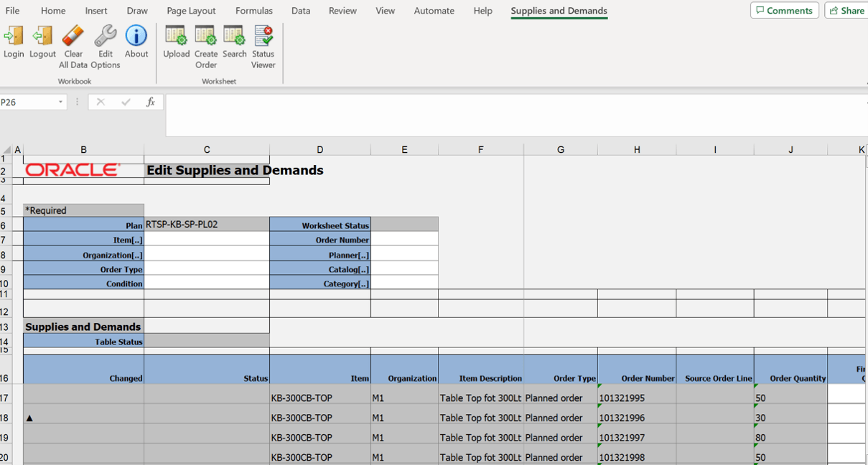Switch to the Draw tab
868x465 pixels.
[x=137, y=11]
